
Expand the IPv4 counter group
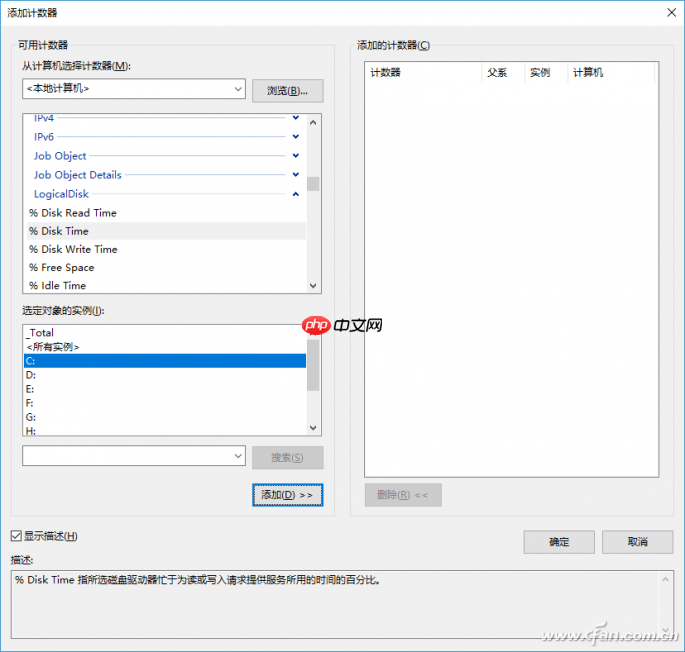click(296, 118)
